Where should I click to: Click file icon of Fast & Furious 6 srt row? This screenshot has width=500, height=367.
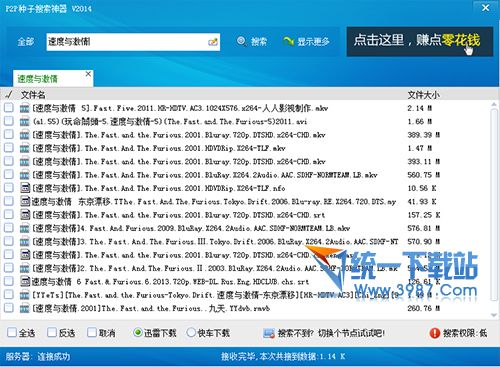point(25,281)
